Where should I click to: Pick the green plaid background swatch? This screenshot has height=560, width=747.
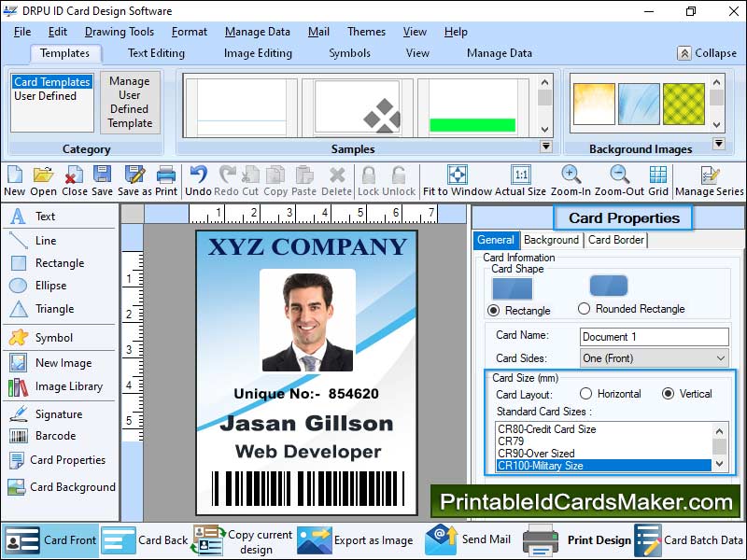[684, 103]
